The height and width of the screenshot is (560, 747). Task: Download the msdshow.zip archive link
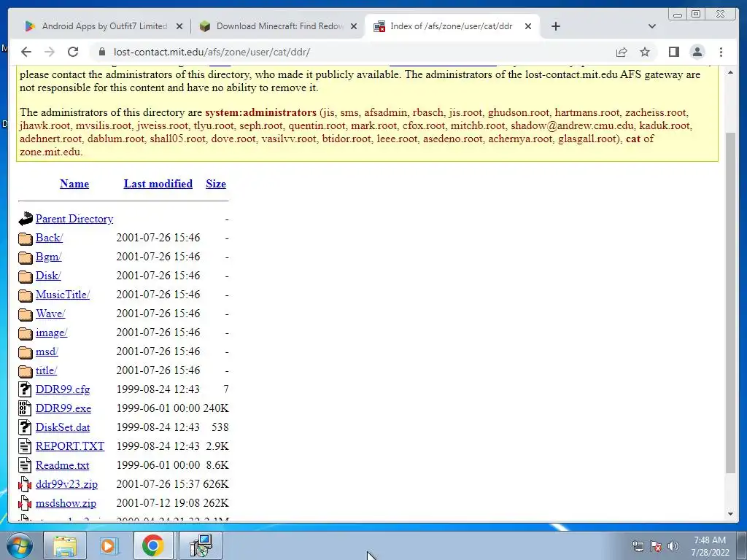coord(66,503)
